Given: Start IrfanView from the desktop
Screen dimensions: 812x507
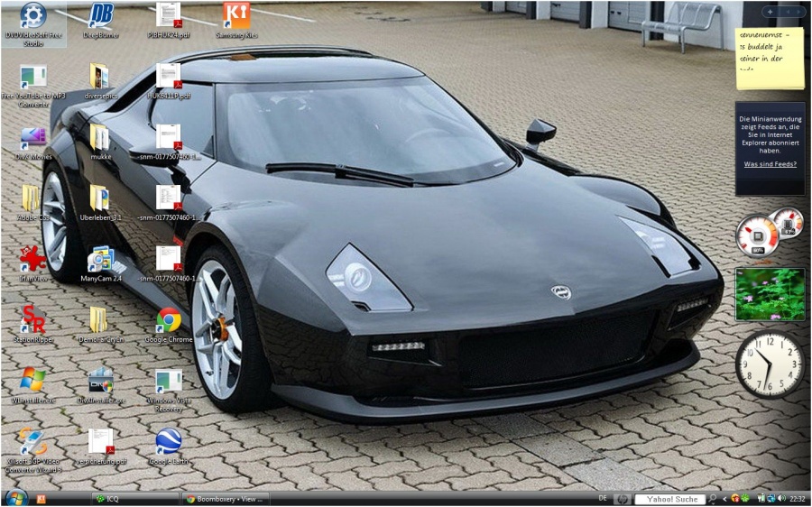Looking at the screenshot, I should [x=32, y=260].
